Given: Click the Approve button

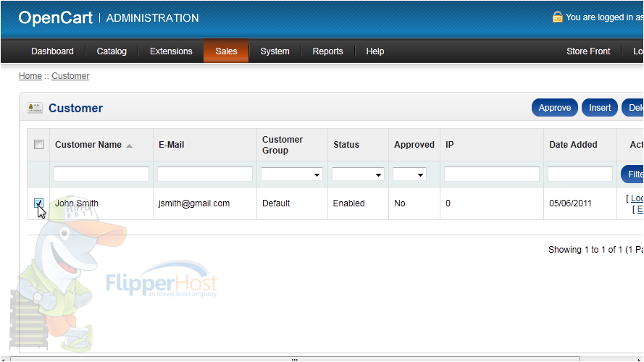Looking at the screenshot, I should (554, 108).
